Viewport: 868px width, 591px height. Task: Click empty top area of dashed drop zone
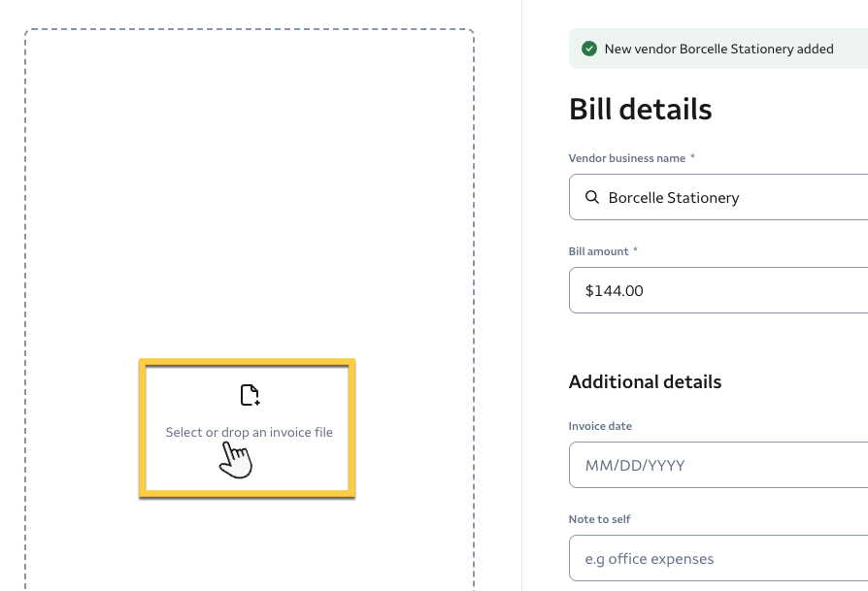249,146
